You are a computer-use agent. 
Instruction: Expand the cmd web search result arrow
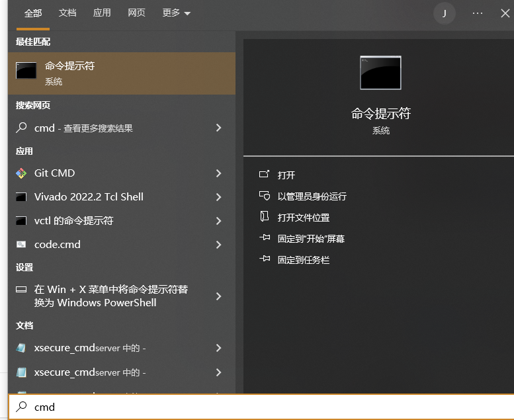pos(219,128)
